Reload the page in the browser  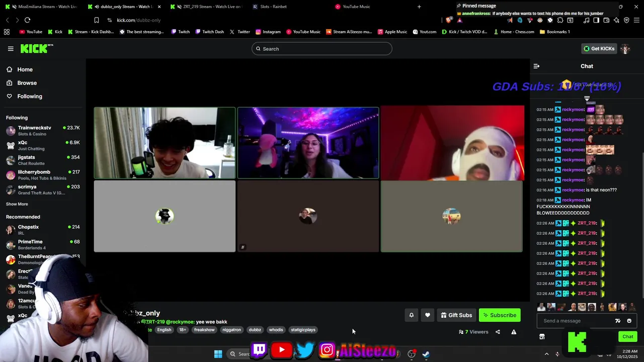(x=27, y=20)
